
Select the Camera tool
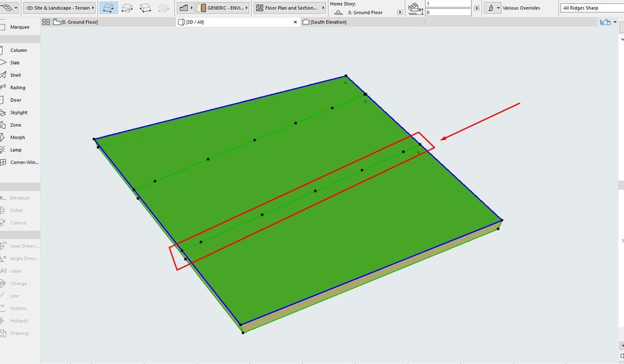click(19, 222)
